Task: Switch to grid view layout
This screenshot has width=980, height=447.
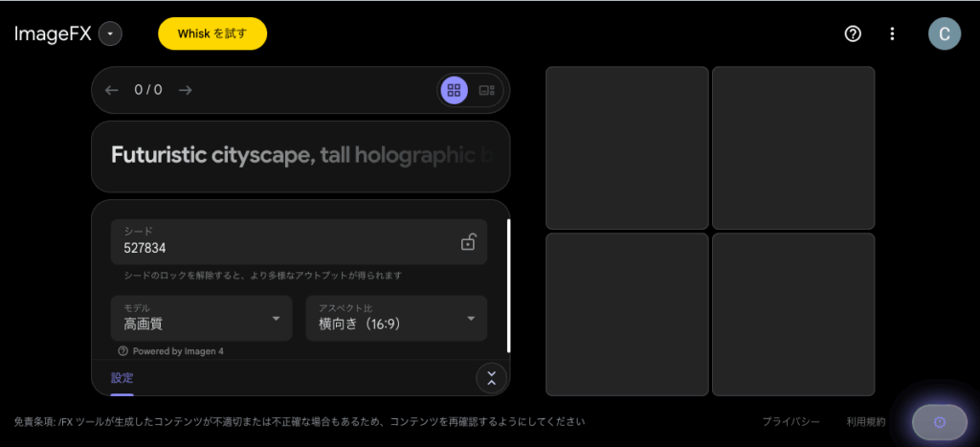Action: [x=455, y=90]
